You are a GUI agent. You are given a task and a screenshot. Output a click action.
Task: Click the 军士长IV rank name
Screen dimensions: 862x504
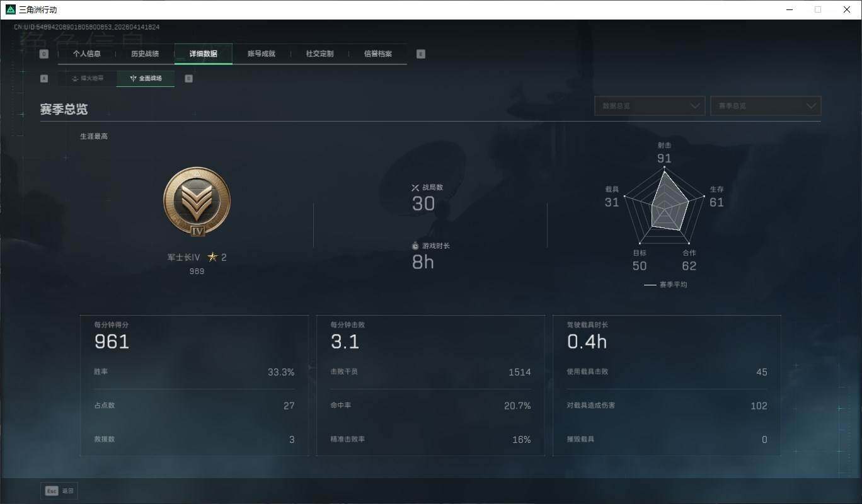point(183,257)
